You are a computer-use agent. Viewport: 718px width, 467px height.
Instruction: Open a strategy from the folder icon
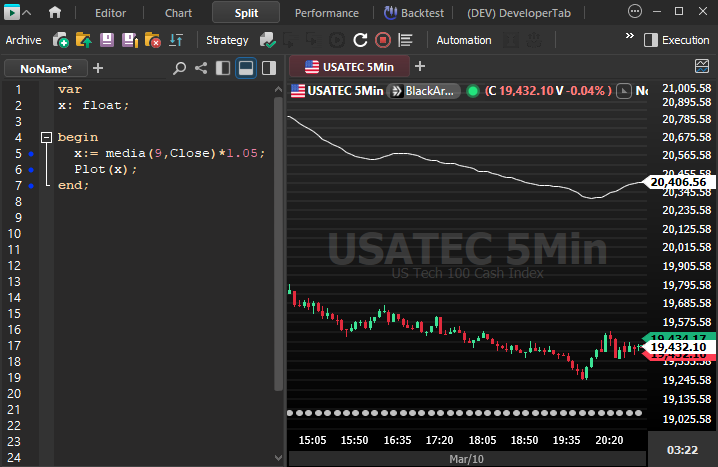pos(84,40)
